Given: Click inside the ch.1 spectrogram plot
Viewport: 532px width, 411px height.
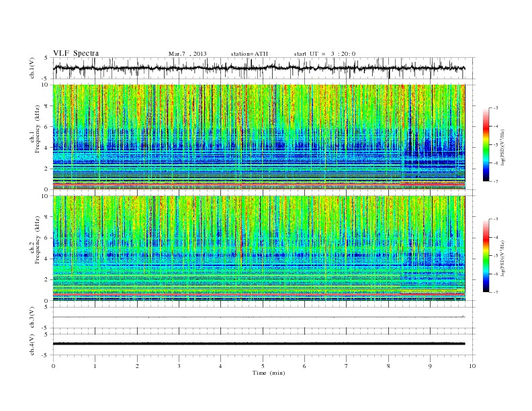Looking at the screenshot, I should [x=259, y=137].
